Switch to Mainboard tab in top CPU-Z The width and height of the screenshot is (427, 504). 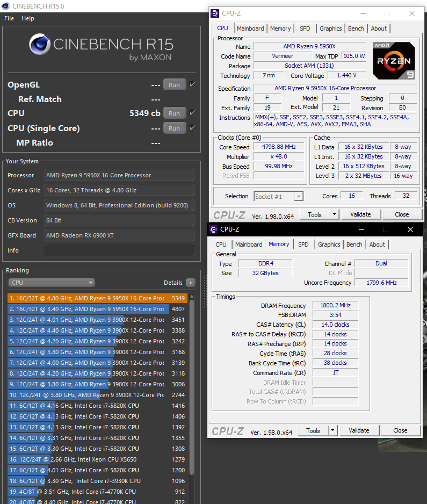click(x=250, y=28)
